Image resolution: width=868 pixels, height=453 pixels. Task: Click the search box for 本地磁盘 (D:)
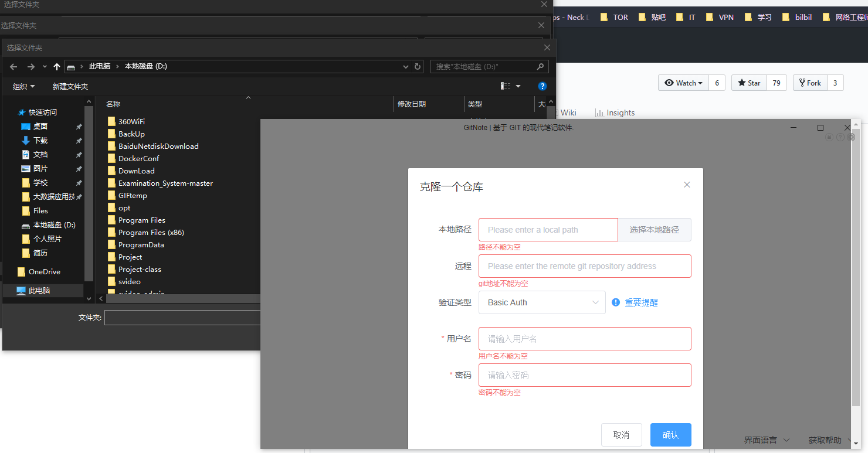[489, 67]
